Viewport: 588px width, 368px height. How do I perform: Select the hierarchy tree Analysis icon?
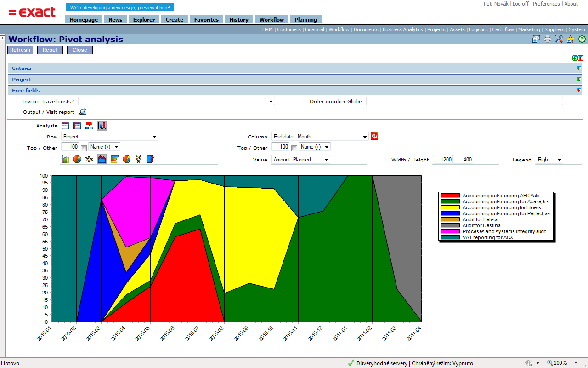point(89,126)
